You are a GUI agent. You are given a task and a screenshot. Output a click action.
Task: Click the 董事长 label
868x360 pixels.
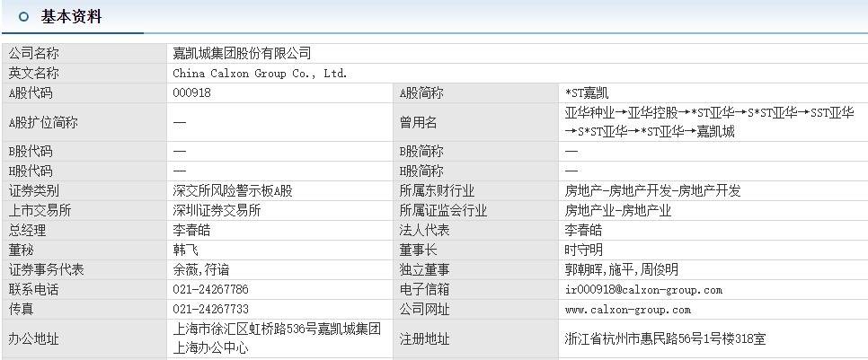[419, 250]
